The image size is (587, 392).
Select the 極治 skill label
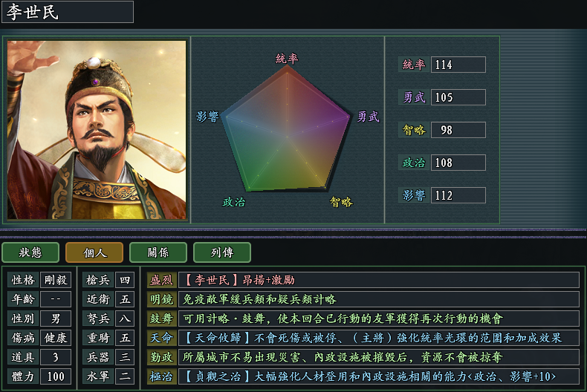[x=161, y=376]
